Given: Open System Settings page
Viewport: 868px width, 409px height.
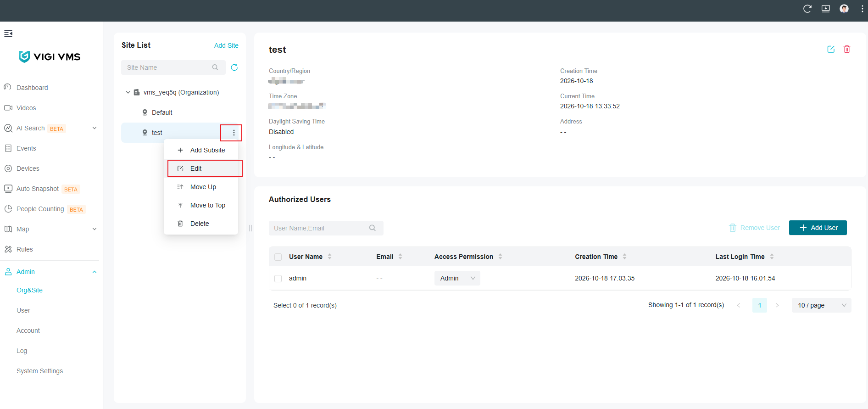Looking at the screenshot, I should coord(40,371).
